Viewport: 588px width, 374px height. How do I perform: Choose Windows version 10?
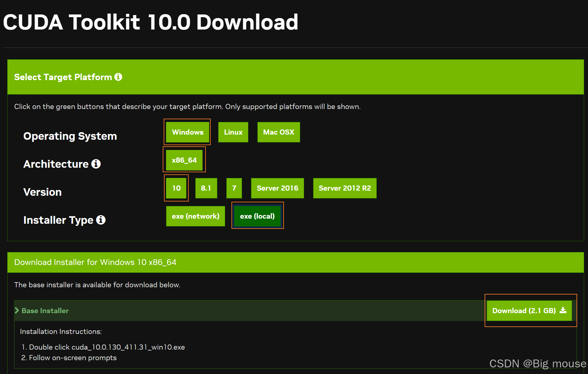176,188
